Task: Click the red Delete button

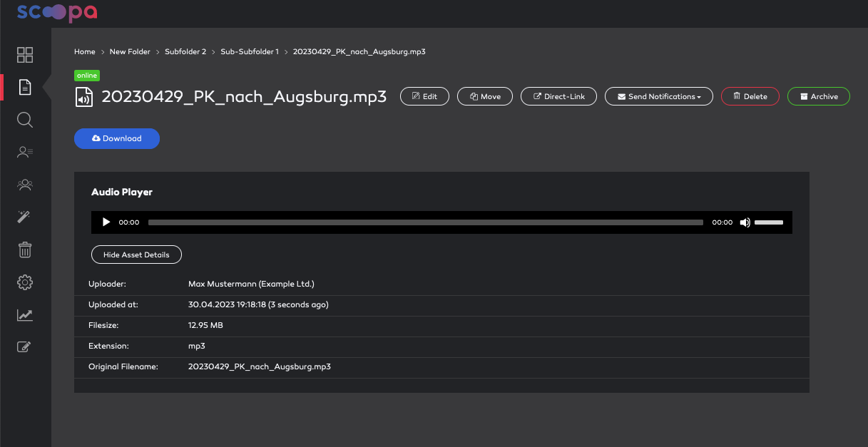Action: [750, 96]
